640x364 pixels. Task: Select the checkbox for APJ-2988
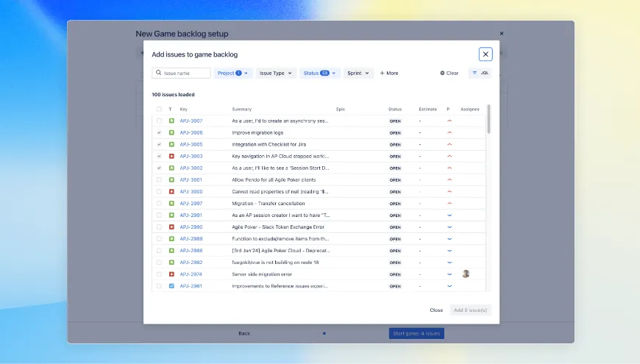tap(159, 239)
